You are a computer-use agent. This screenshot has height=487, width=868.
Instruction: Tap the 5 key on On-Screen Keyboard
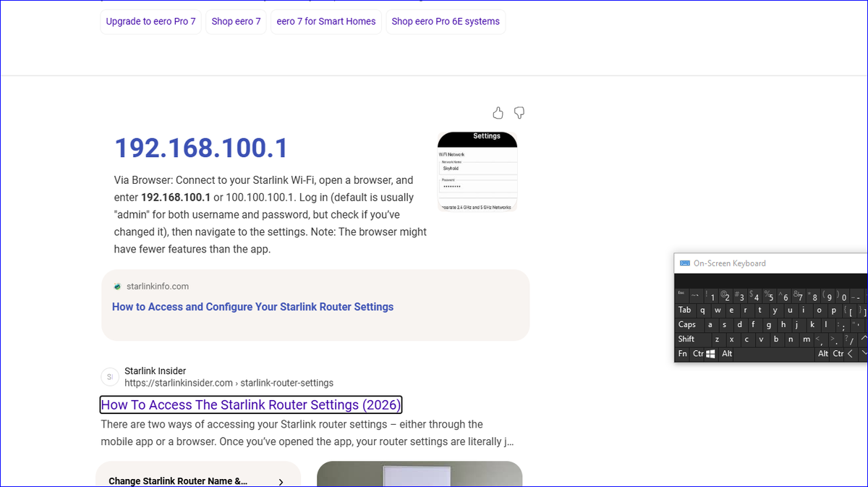[770, 296]
